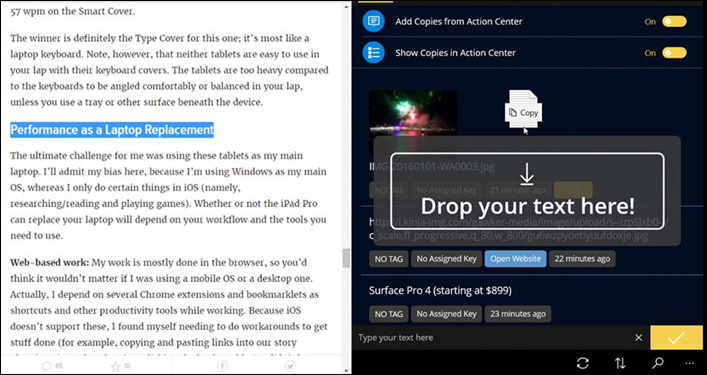The height and width of the screenshot is (375, 707).
Task: Click NO TAG under Surface Pro 4 entry
Action: click(389, 314)
